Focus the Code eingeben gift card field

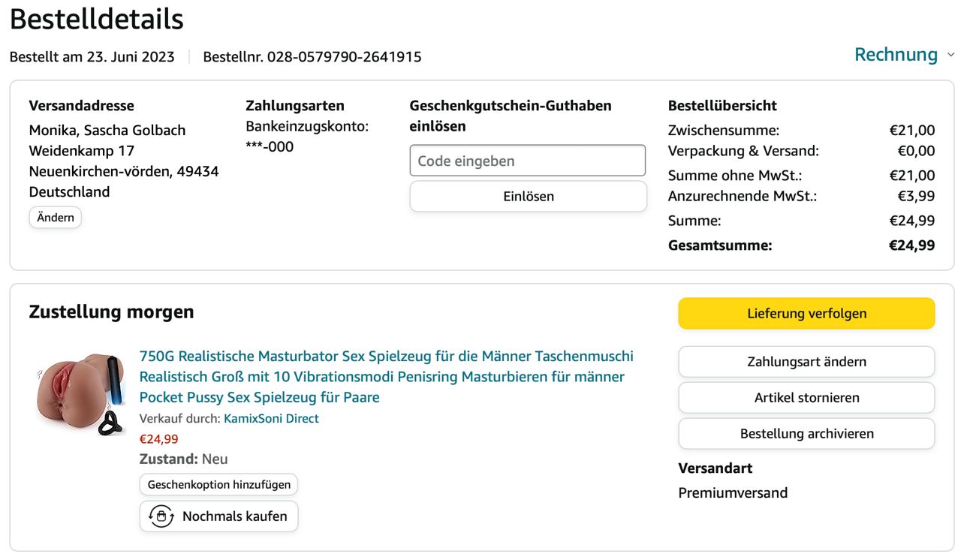click(x=527, y=161)
